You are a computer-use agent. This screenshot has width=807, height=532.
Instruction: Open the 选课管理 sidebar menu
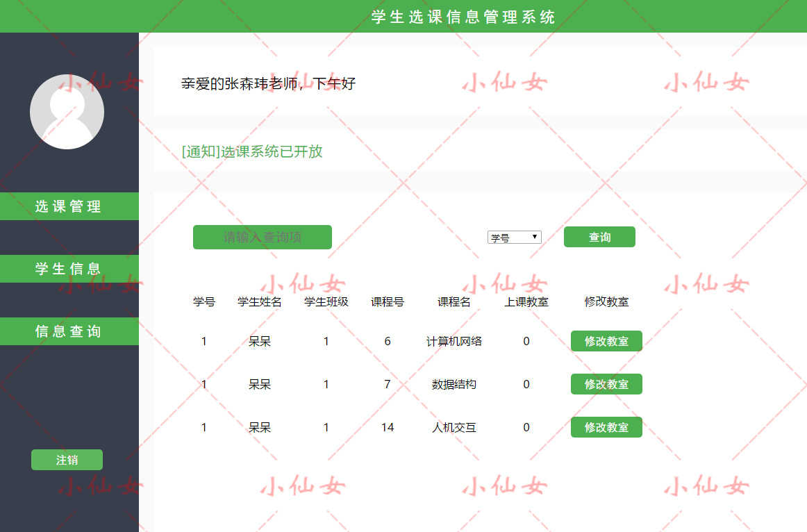(69, 206)
